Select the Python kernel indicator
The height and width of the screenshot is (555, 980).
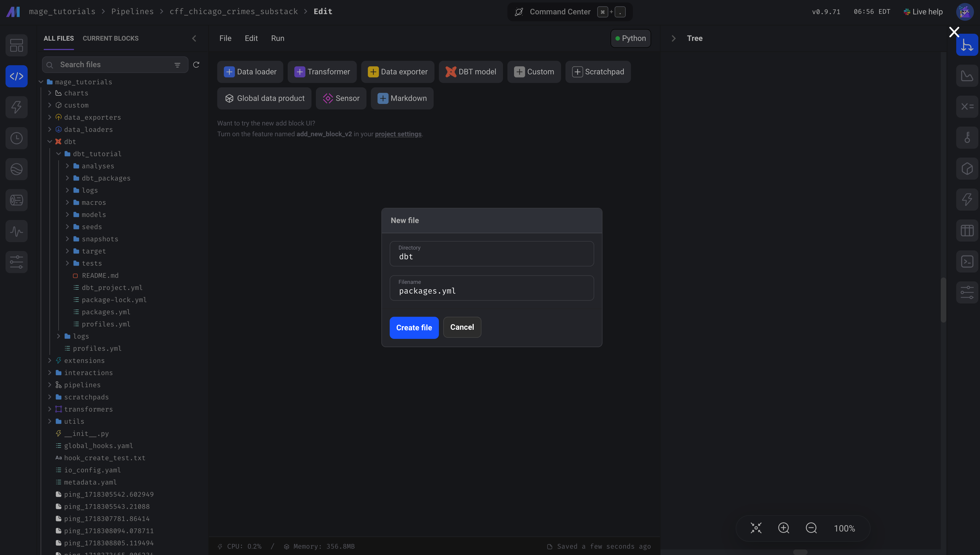(x=631, y=38)
